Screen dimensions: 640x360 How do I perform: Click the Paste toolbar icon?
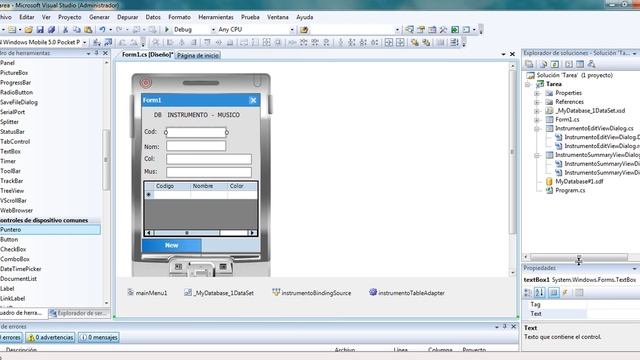click(x=88, y=30)
